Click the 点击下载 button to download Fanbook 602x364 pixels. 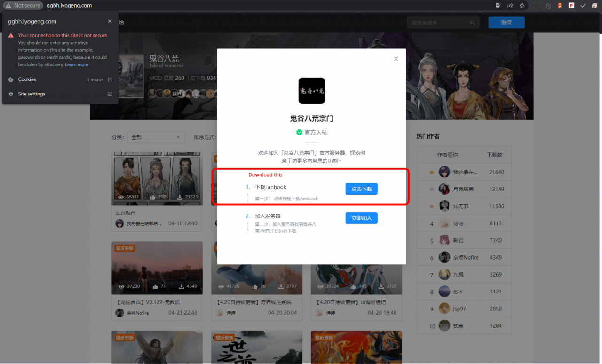point(361,189)
